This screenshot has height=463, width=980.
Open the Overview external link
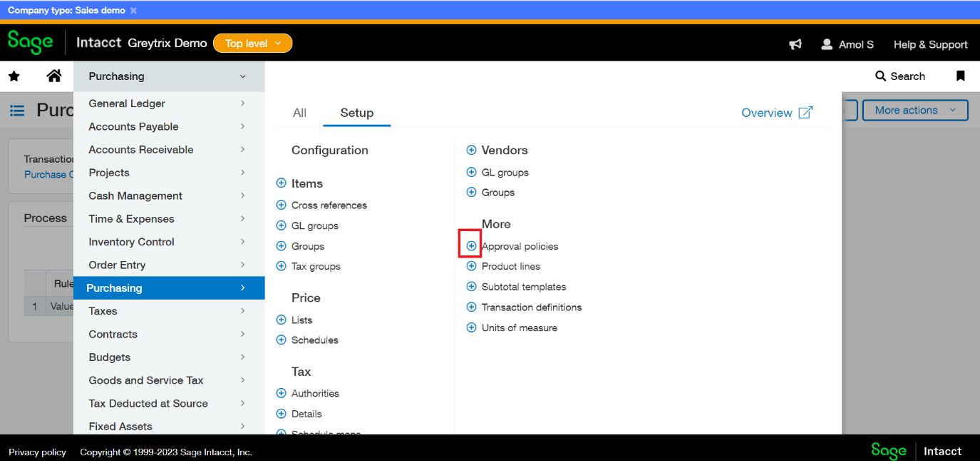pos(776,113)
